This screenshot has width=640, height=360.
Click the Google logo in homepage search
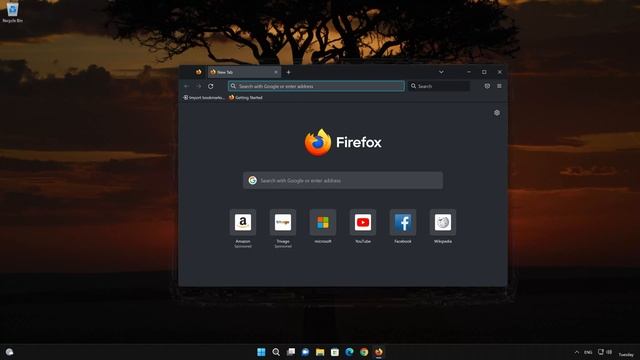[253, 180]
